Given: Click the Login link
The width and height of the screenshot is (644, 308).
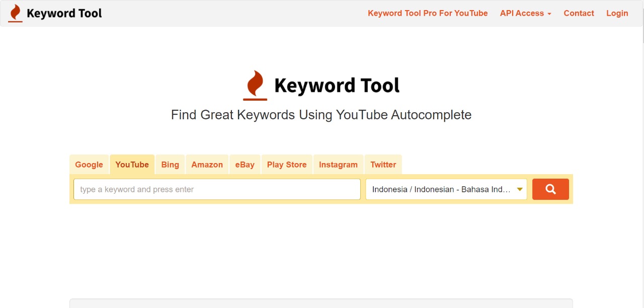Looking at the screenshot, I should (617, 13).
